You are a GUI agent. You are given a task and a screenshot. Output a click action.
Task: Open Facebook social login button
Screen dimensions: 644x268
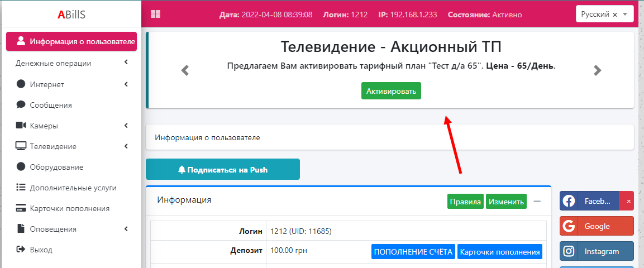point(589,201)
